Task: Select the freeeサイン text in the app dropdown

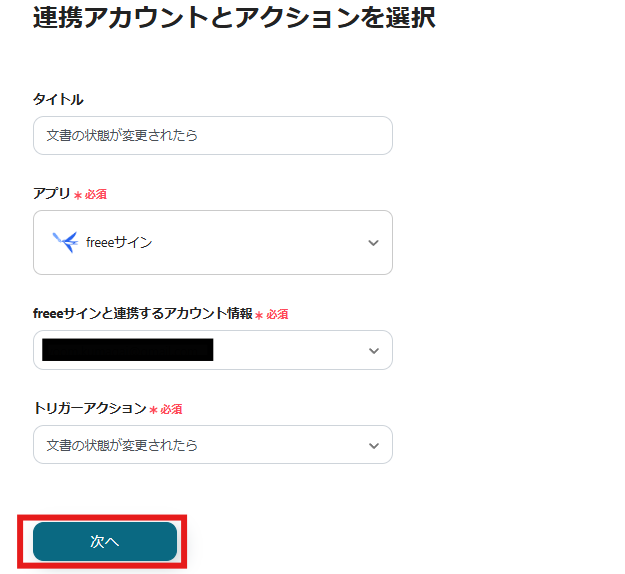Action: pos(119,242)
